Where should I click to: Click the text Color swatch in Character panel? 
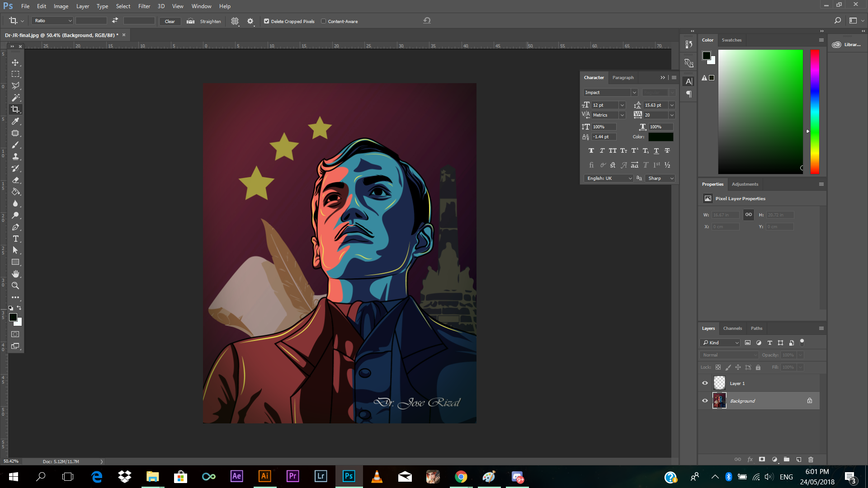coord(660,137)
